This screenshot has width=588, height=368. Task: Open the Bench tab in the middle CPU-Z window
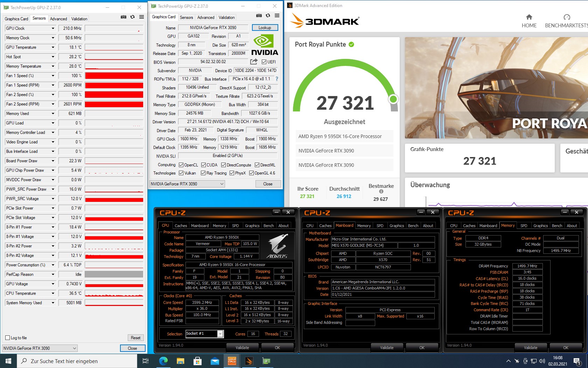(x=413, y=226)
